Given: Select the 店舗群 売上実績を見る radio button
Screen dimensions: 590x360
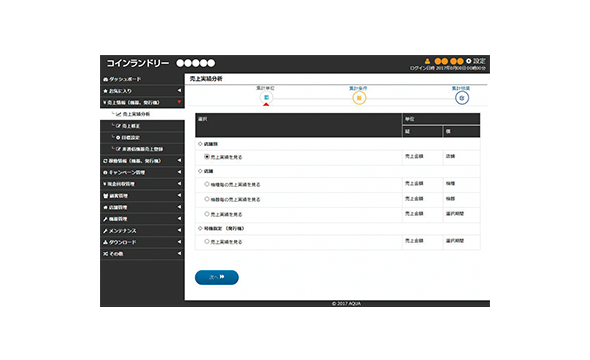Looking at the screenshot, I should (x=207, y=156).
